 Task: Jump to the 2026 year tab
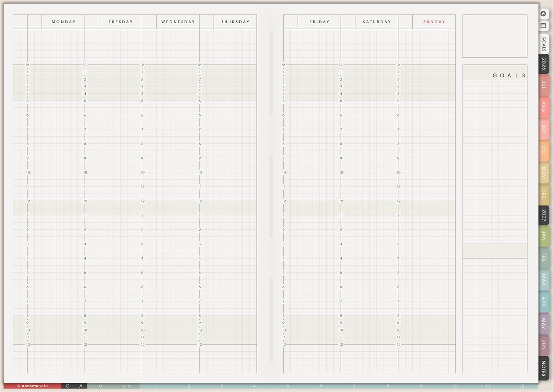(544, 64)
